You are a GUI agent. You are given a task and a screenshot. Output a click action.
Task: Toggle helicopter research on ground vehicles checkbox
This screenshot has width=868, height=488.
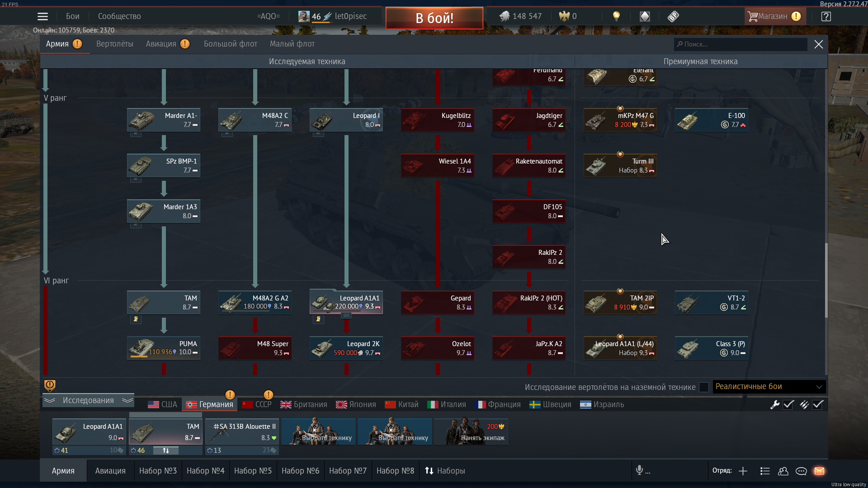[703, 387]
